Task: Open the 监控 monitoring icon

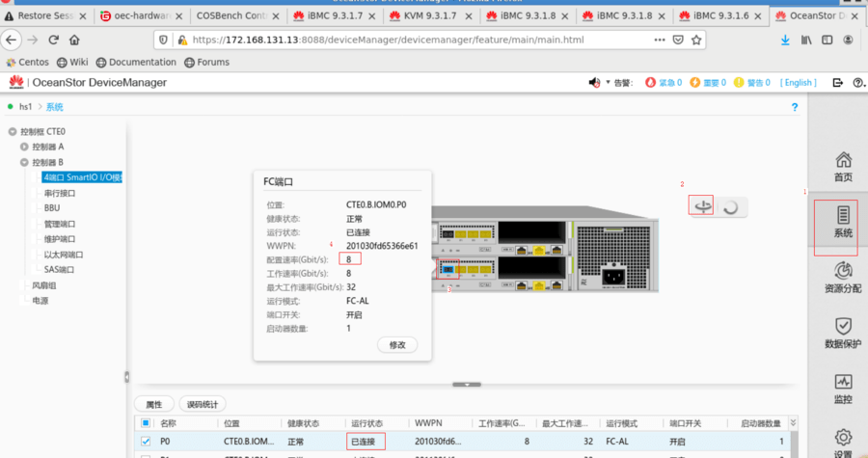Action: [x=843, y=388]
